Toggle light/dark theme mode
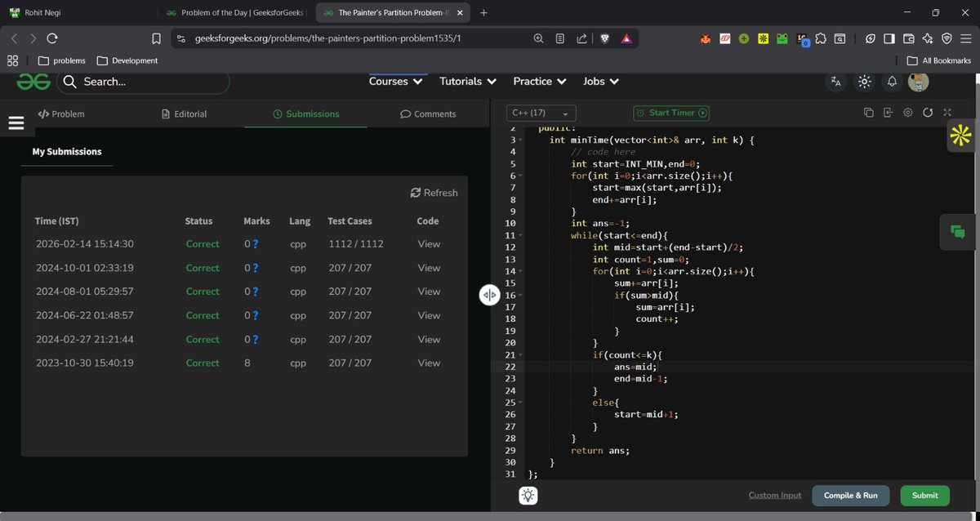 tap(864, 81)
